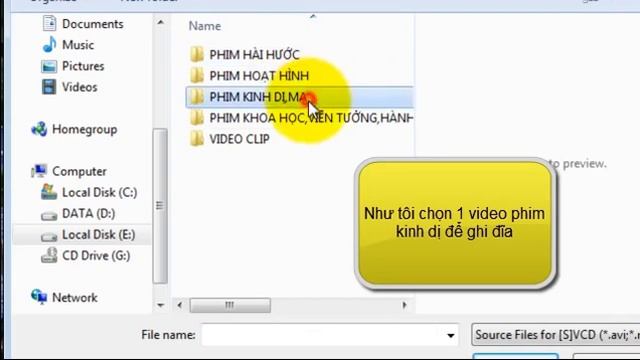Select the VIDEO CLIP folder
The image size is (640, 360).
point(240,139)
